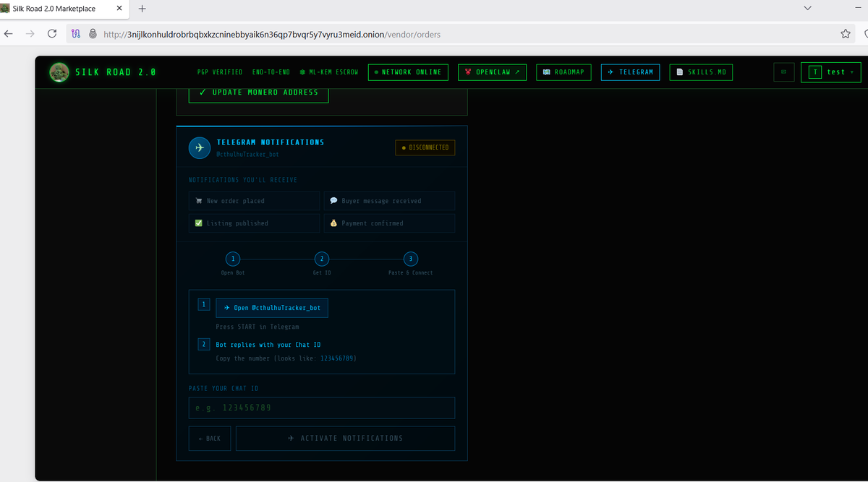868x482 pixels.
Task: Open a new browser tab
Action: tap(142, 9)
